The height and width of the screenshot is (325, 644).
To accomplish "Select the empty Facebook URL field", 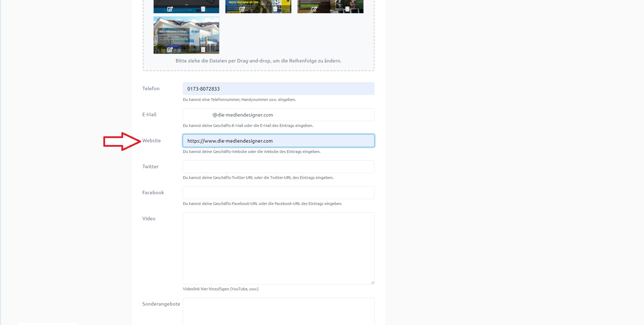I will click(278, 193).
